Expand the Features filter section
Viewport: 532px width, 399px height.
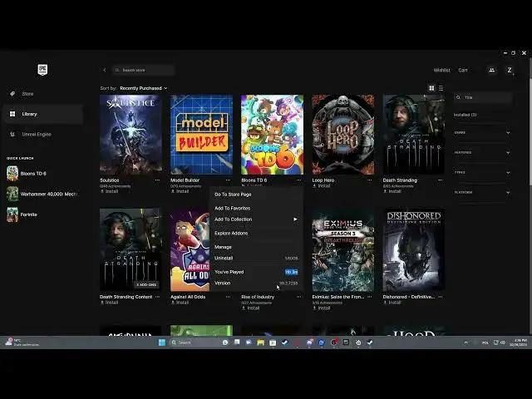pyautogui.click(x=482, y=153)
